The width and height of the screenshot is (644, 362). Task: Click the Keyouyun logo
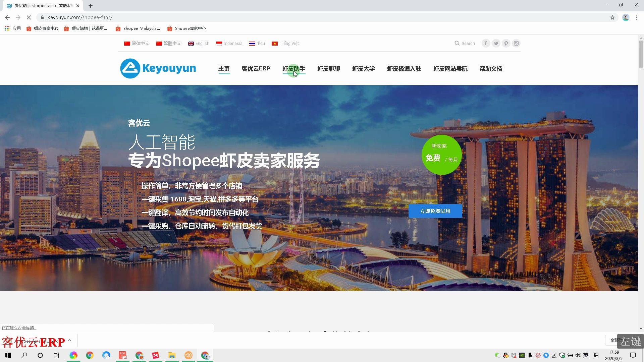pos(158,68)
